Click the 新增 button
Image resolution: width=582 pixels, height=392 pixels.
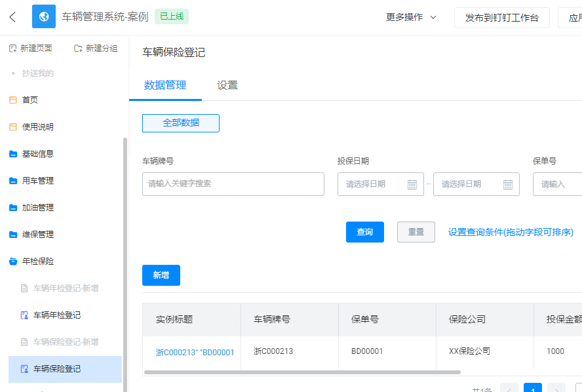(161, 275)
